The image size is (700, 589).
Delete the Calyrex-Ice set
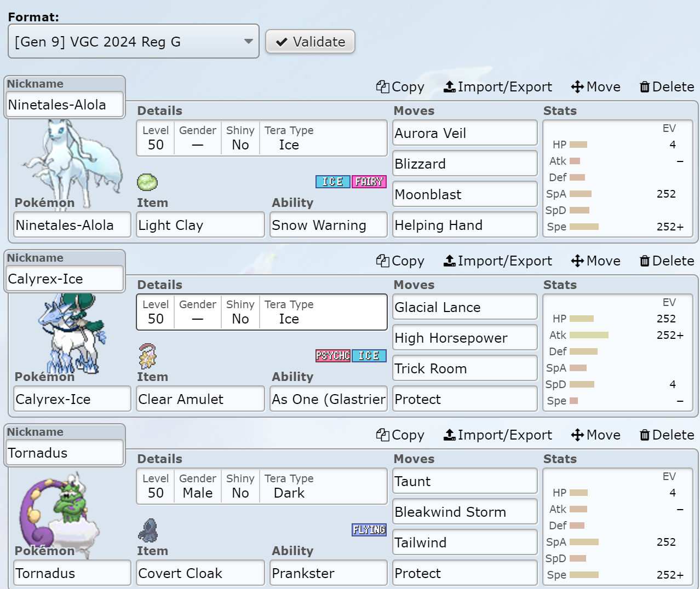tap(667, 261)
